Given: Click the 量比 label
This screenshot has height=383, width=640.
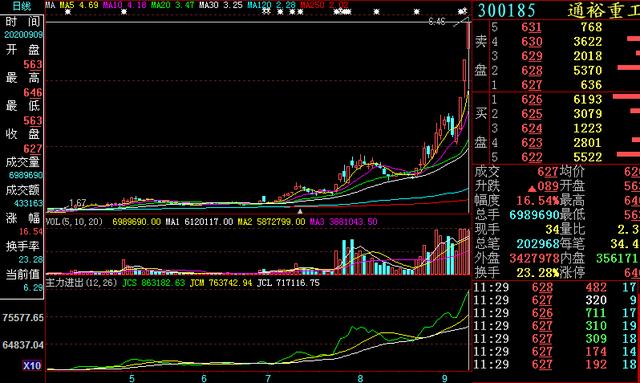Looking at the screenshot, I should pyautogui.click(x=572, y=229).
